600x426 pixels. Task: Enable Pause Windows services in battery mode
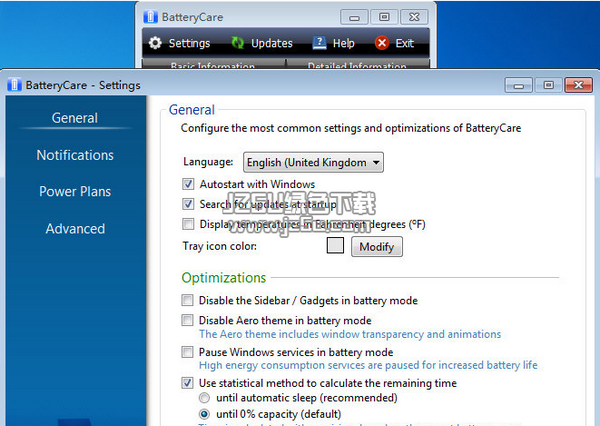tap(188, 352)
